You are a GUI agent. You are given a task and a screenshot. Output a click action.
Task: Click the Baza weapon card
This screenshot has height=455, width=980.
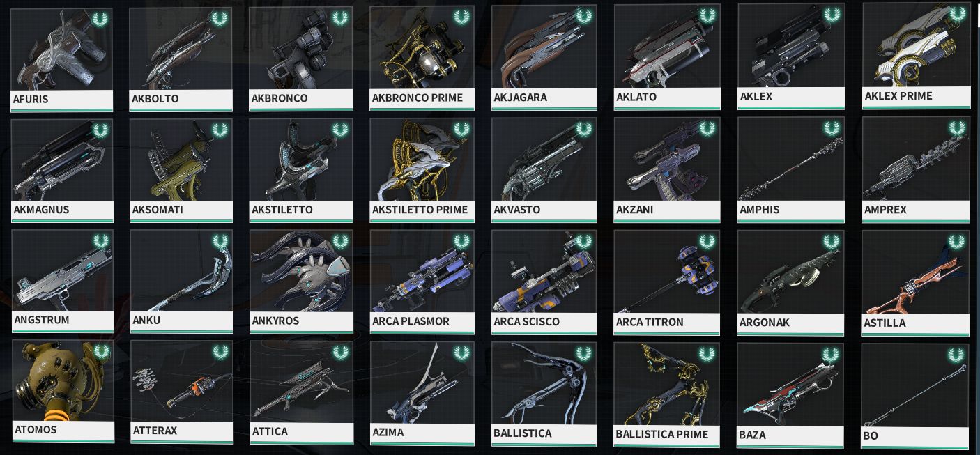(x=790, y=395)
